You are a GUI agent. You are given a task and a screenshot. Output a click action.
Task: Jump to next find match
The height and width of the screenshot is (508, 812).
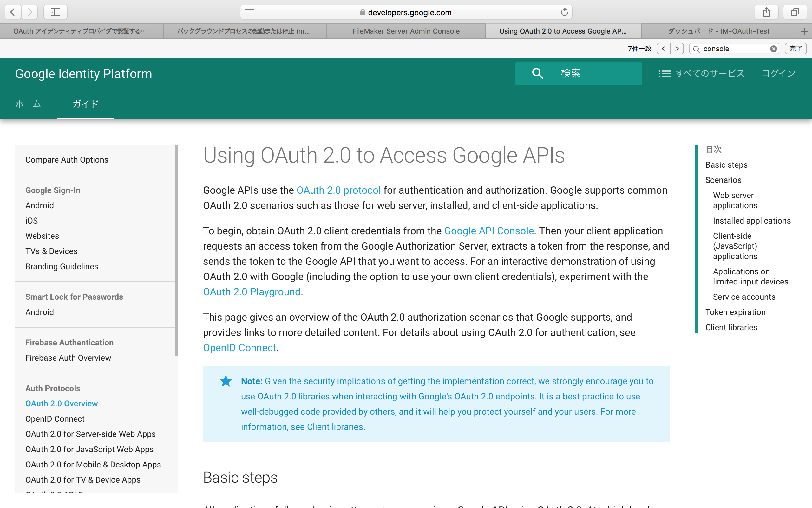(677, 49)
